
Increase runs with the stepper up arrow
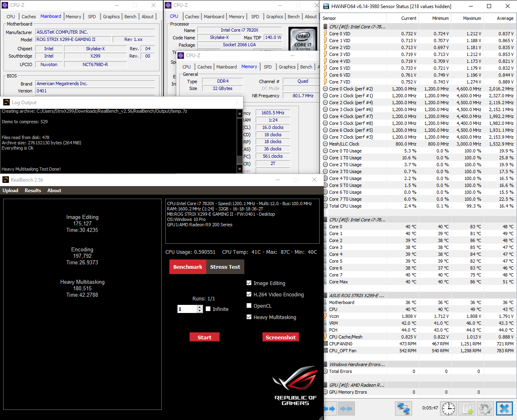click(x=200, y=307)
